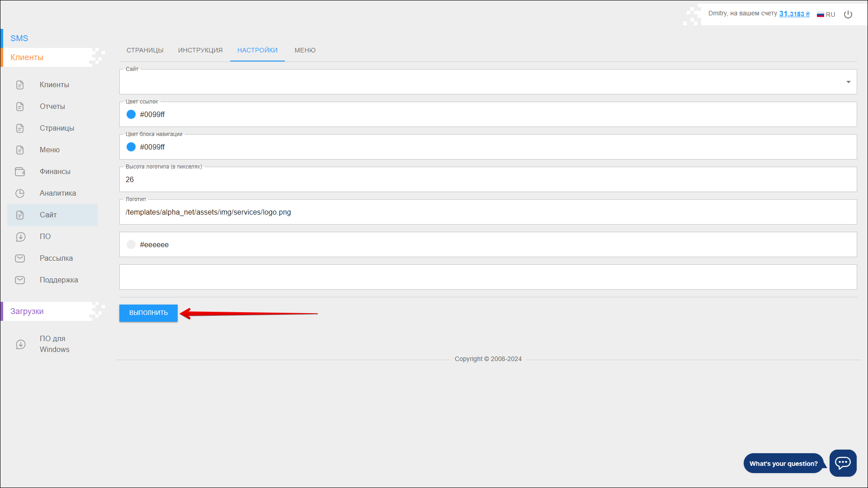Switch to the МЕНЮ tab
The height and width of the screenshot is (488, 868).
pos(305,50)
